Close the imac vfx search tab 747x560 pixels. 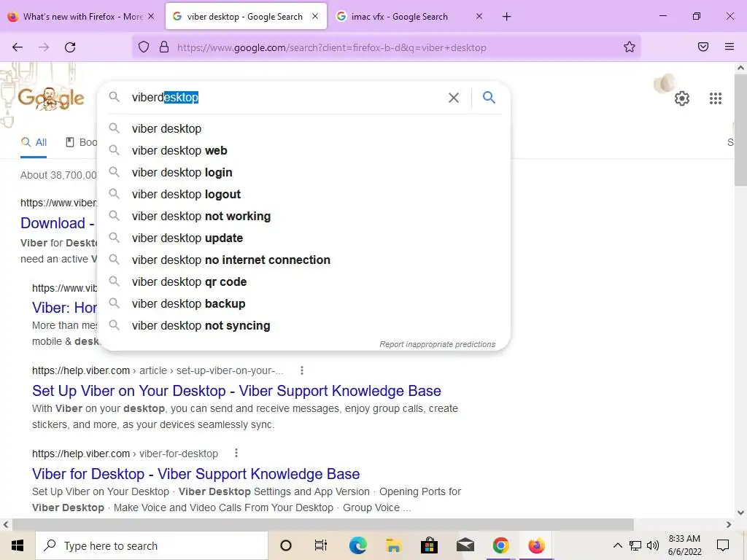pos(479,16)
